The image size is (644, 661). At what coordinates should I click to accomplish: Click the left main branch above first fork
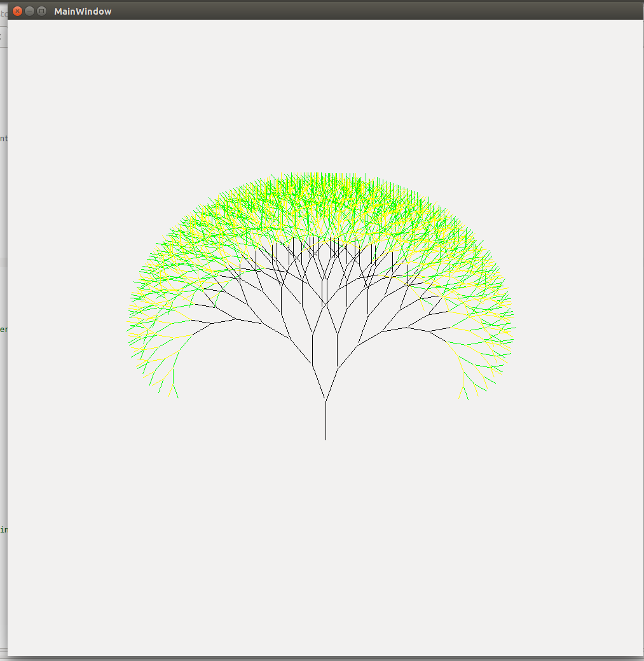319,382
